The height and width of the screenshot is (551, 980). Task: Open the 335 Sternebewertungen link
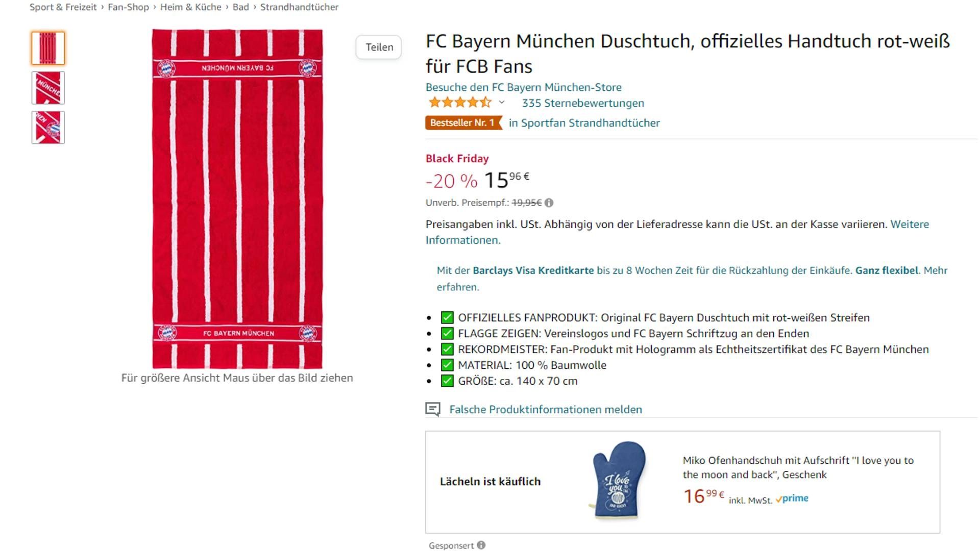(582, 103)
